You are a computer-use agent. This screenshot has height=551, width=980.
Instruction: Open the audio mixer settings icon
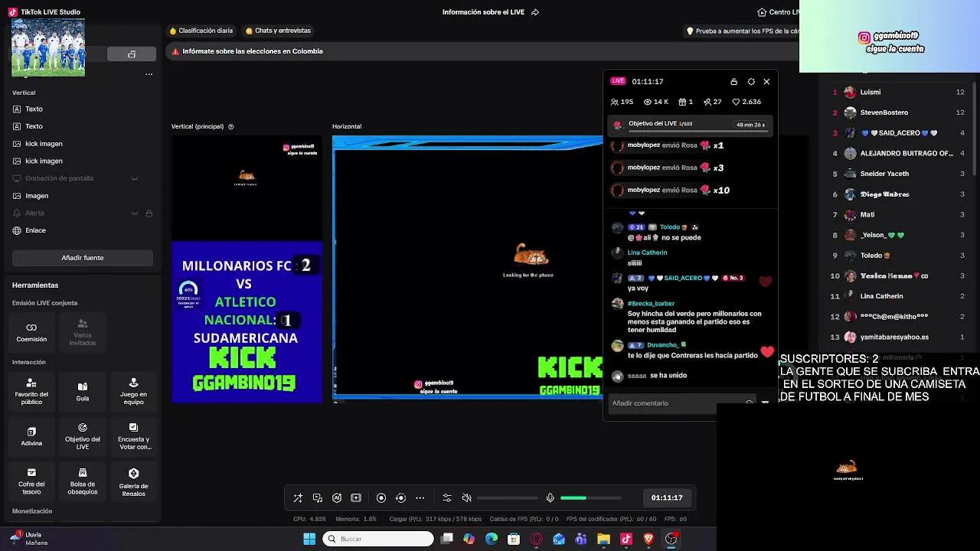click(447, 497)
